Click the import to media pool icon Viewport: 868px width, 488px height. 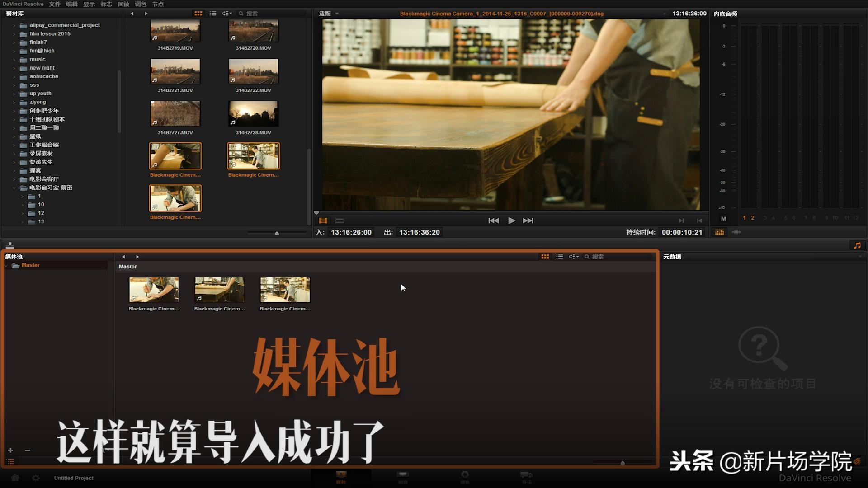point(10,245)
